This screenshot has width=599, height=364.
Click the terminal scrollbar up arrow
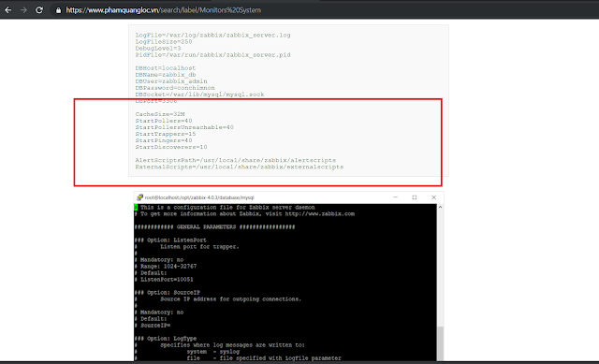[x=440, y=207]
